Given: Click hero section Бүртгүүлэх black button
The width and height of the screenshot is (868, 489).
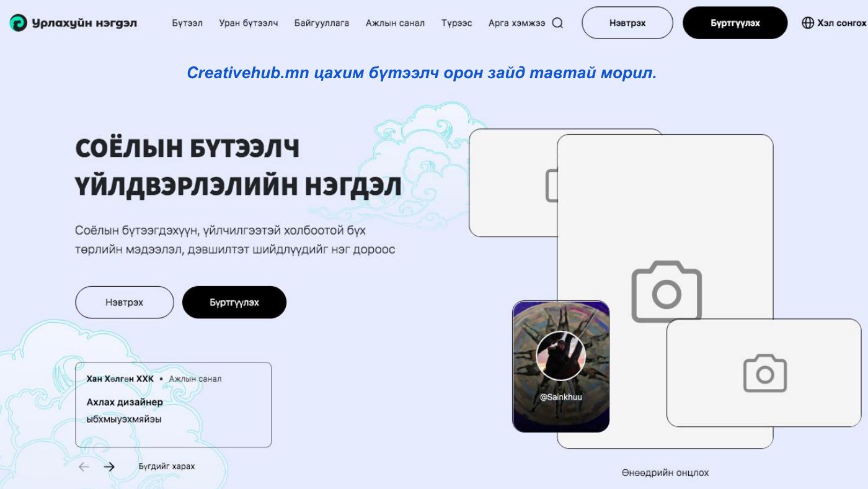Looking at the screenshot, I should click(x=234, y=302).
